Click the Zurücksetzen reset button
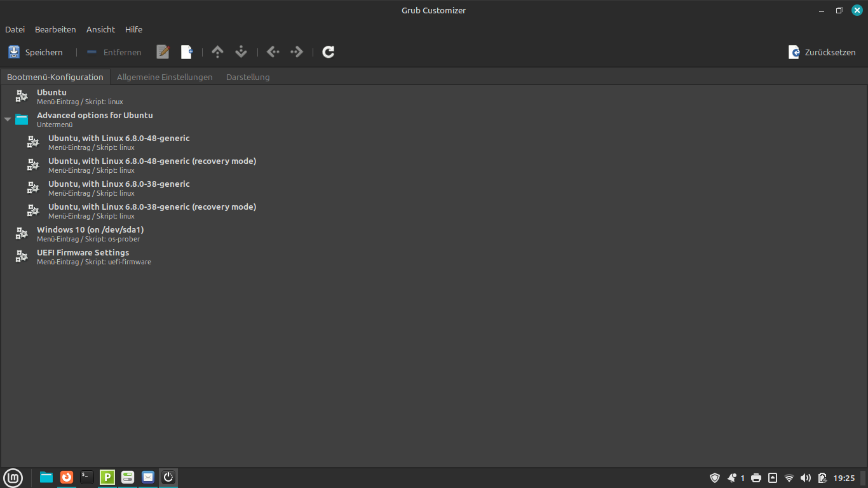The width and height of the screenshot is (868, 488). point(822,52)
